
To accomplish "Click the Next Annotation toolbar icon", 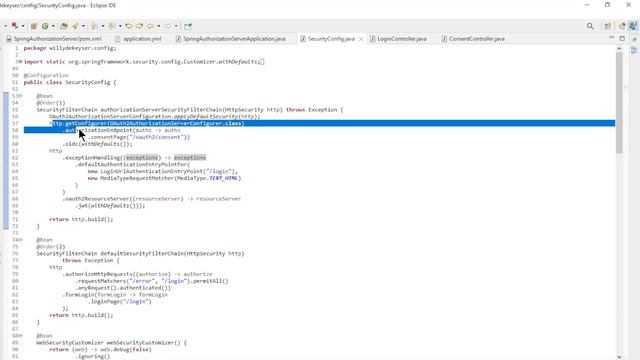I will click(x=94, y=26).
